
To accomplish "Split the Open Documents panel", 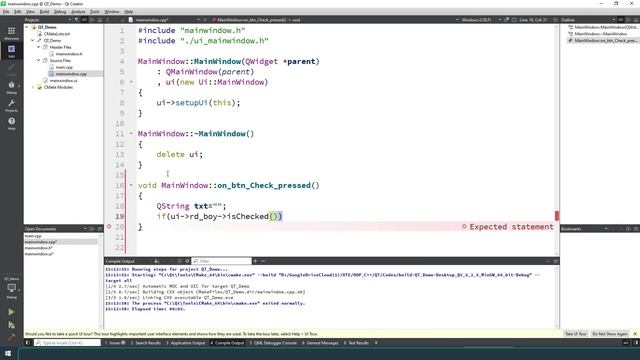I will coord(92,229).
